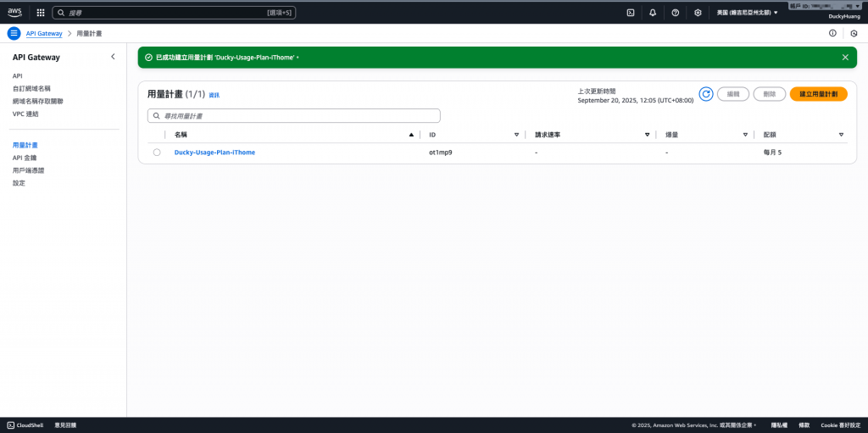Open the AWS home logo

click(14, 12)
